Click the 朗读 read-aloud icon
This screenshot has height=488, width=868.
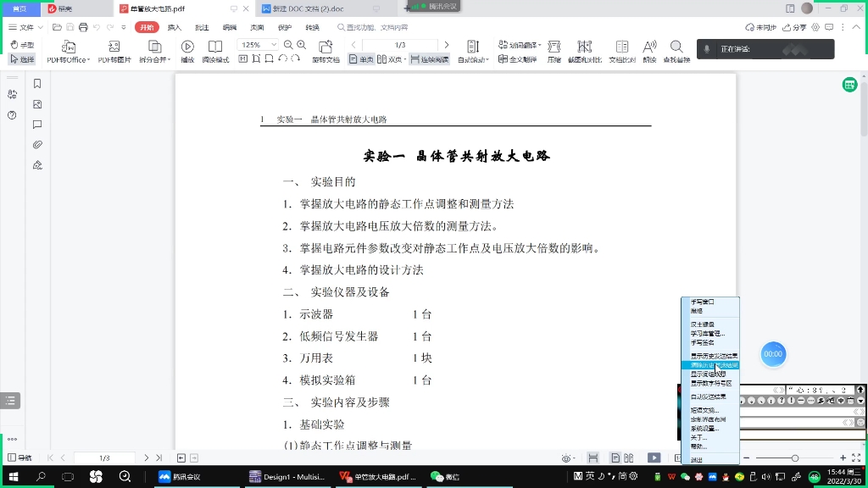(x=649, y=49)
